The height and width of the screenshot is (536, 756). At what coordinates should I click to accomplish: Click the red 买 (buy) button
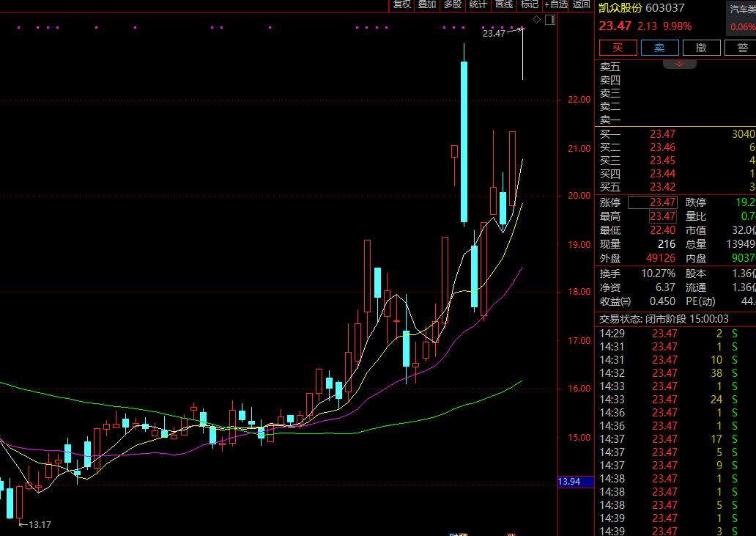point(618,48)
